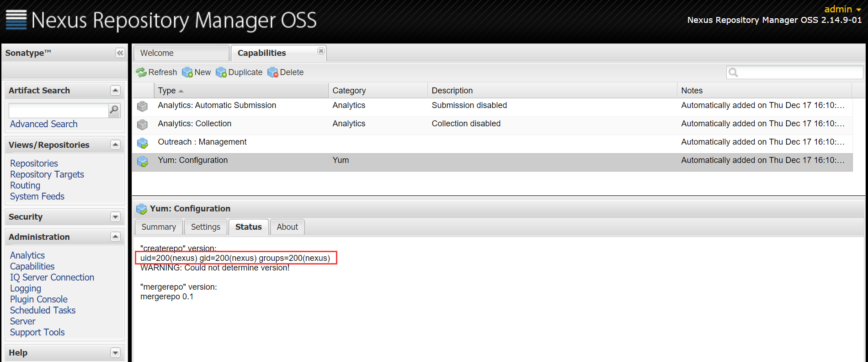Focus the Artifact Search input field
868x362 pixels.
(x=59, y=110)
